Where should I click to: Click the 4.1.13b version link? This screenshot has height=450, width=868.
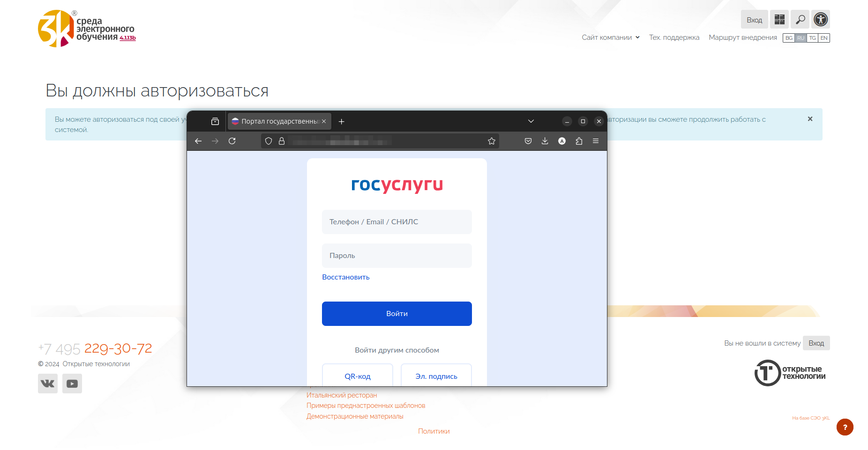127,38
